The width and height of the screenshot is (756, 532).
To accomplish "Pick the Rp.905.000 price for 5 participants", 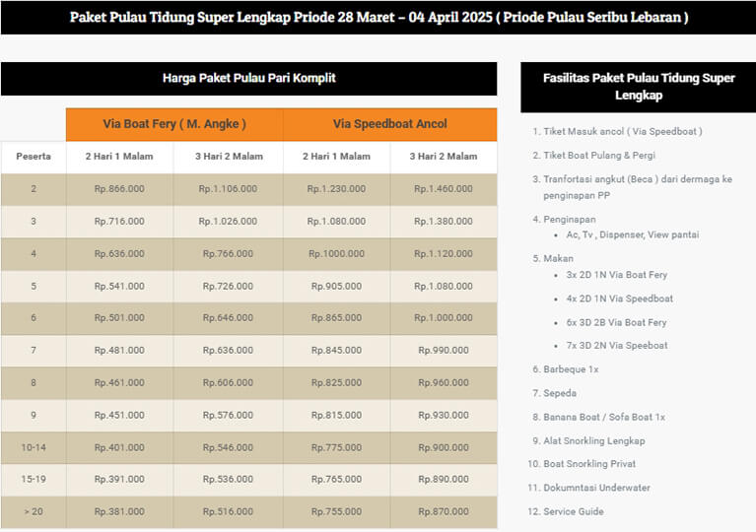I will (336, 287).
